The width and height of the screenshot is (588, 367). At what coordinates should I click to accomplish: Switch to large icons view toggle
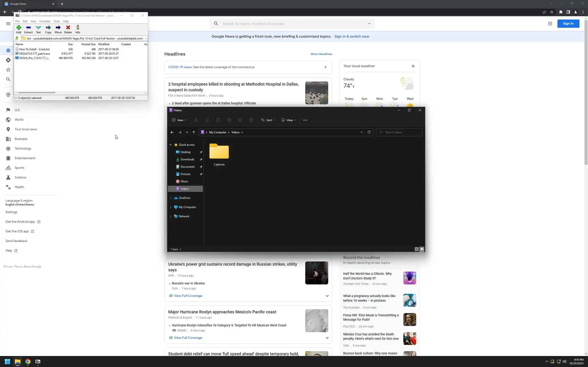coord(422,249)
